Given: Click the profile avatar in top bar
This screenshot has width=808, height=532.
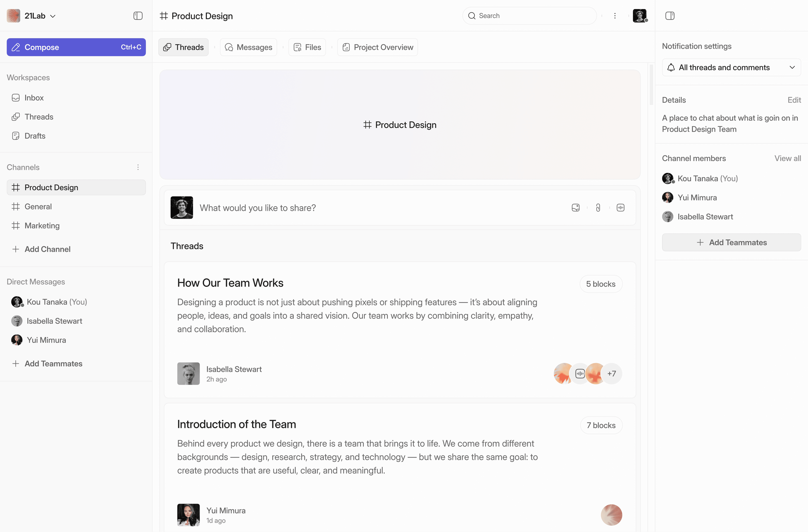Looking at the screenshot, I should tap(639, 16).
